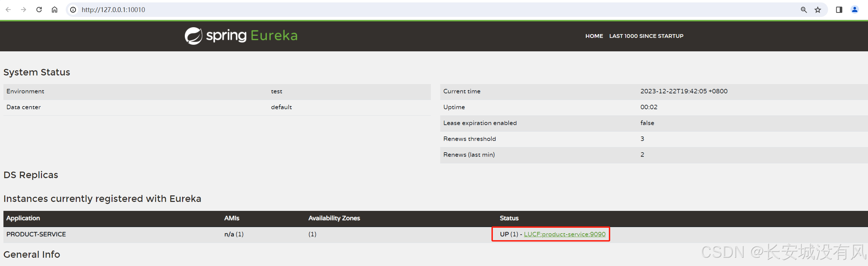The height and width of the screenshot is (266, 868).
Task: Click the Uptime value 00:02
Action: (x=649, y=107)
